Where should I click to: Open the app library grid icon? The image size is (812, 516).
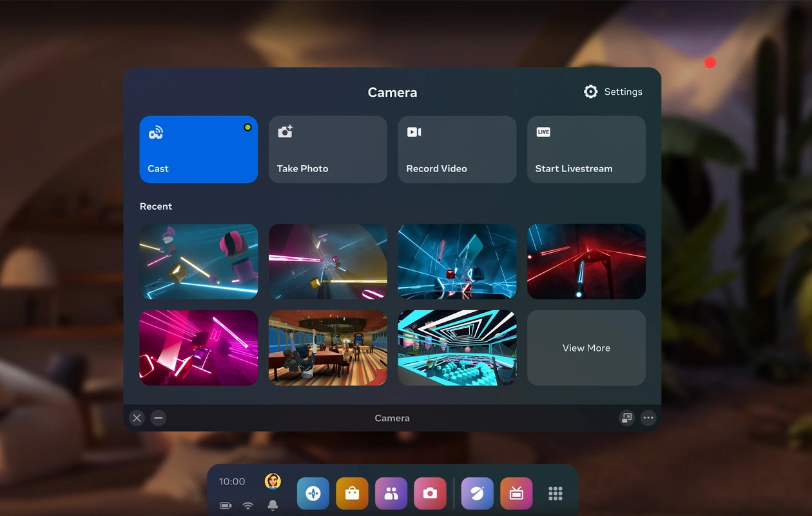point(556,493)
